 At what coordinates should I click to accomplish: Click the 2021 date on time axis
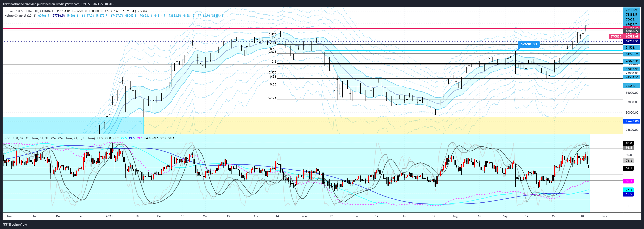point(109,216)
